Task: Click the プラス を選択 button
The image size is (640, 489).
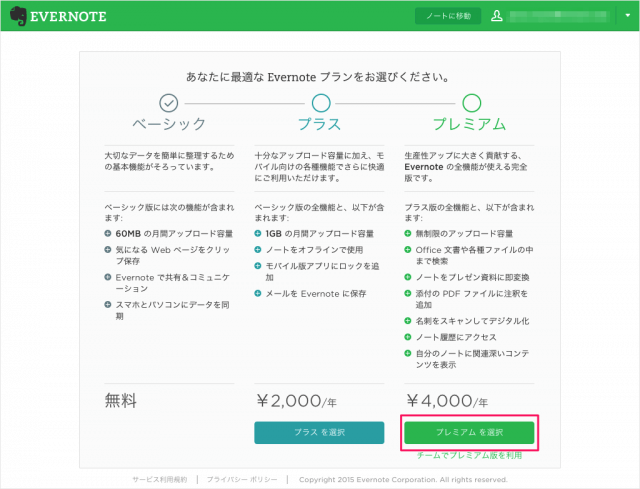Action: 319,432
